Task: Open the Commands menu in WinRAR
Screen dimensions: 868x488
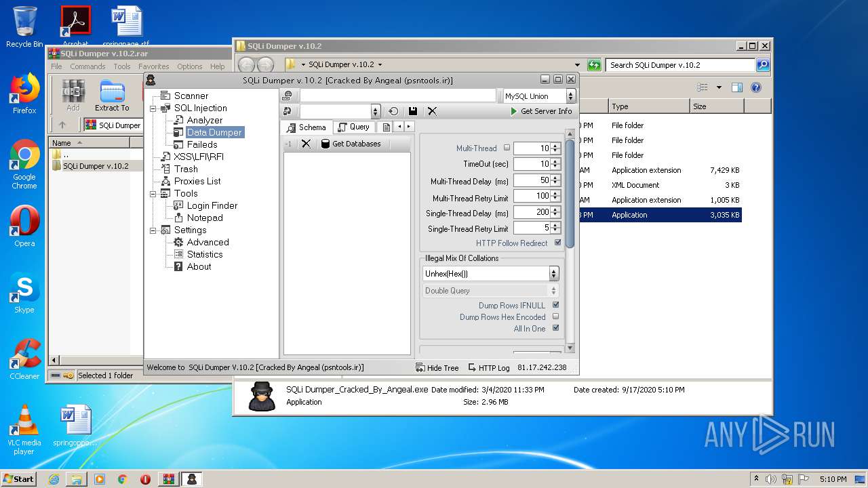Action: [87, 66]
